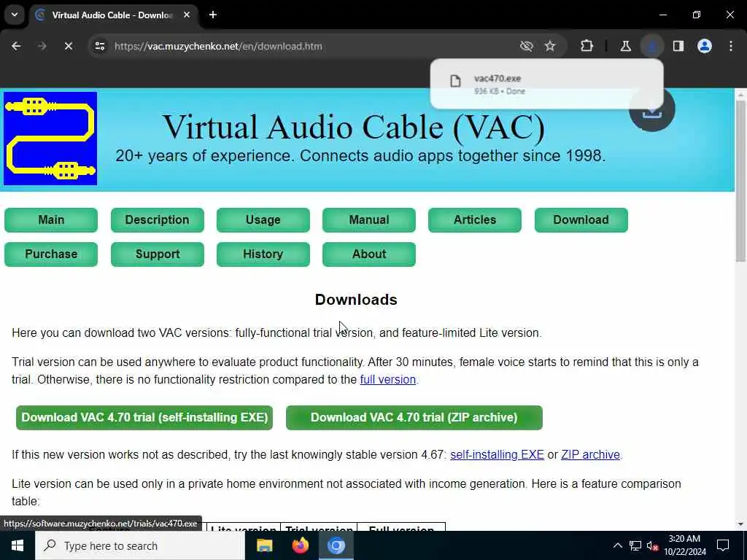Screen dimensions: 747x560
Task: Open the Support page
Action: 158,254
